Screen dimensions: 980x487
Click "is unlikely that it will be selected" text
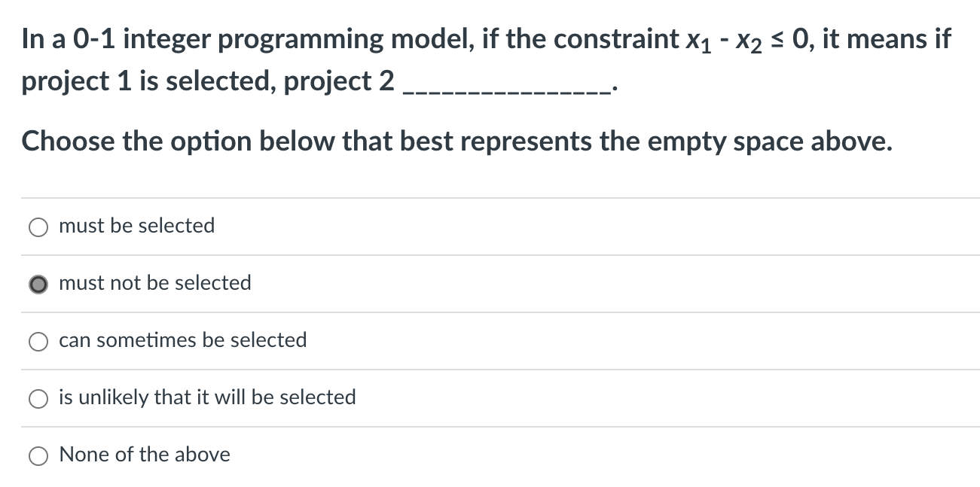pos(206,398)
